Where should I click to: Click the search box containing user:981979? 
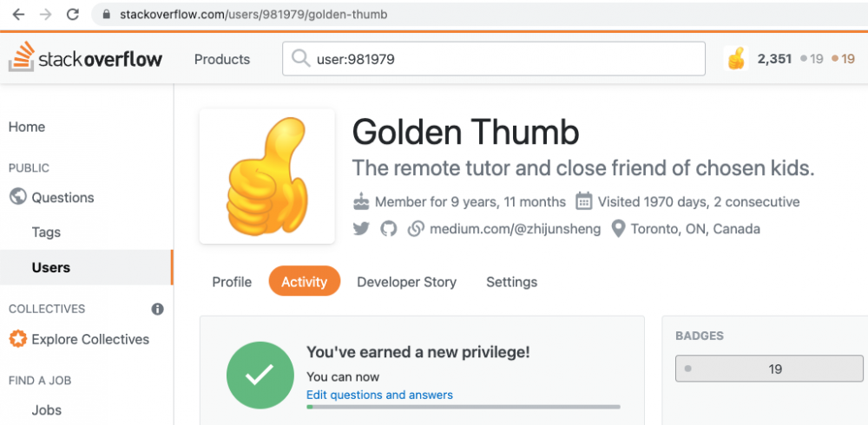[493, 59]
